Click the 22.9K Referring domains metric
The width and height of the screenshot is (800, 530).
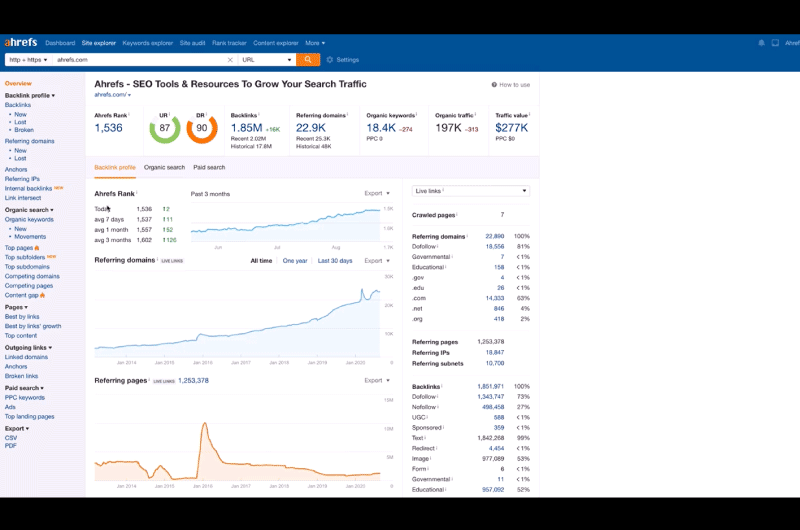pos(311,128)
